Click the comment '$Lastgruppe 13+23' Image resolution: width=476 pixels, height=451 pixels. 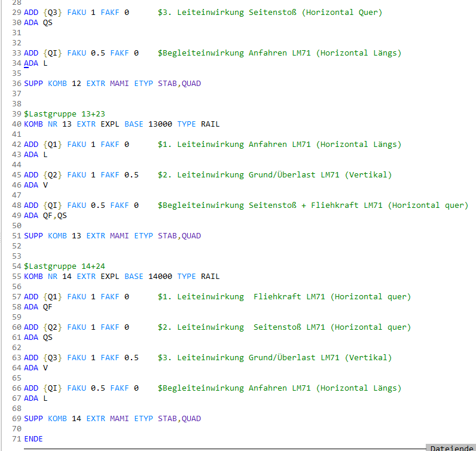click(x=65, y=113)
